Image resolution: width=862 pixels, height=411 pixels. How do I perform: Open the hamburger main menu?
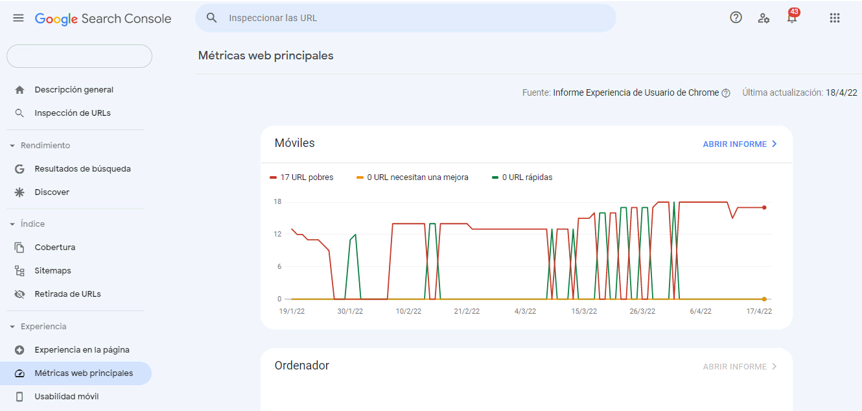click(x=18, y=18)
